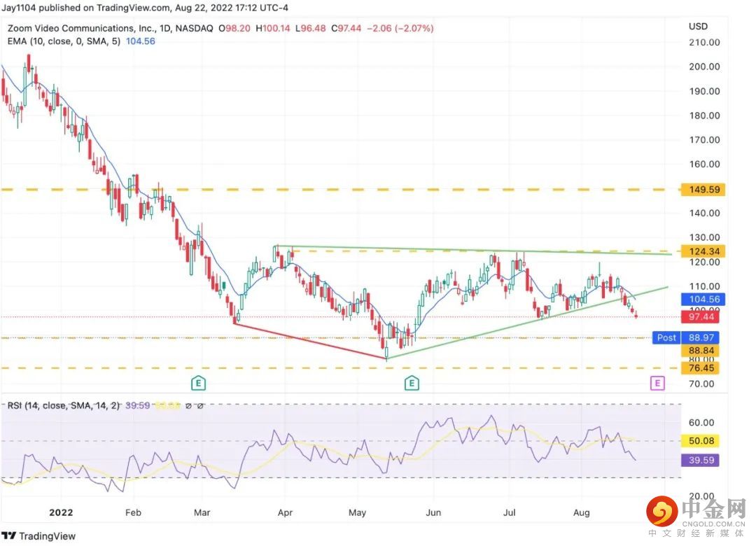The width and height of the screenshot is (756, 546).
Task: Click the USD currency label
Action: (x=698, y=27)
